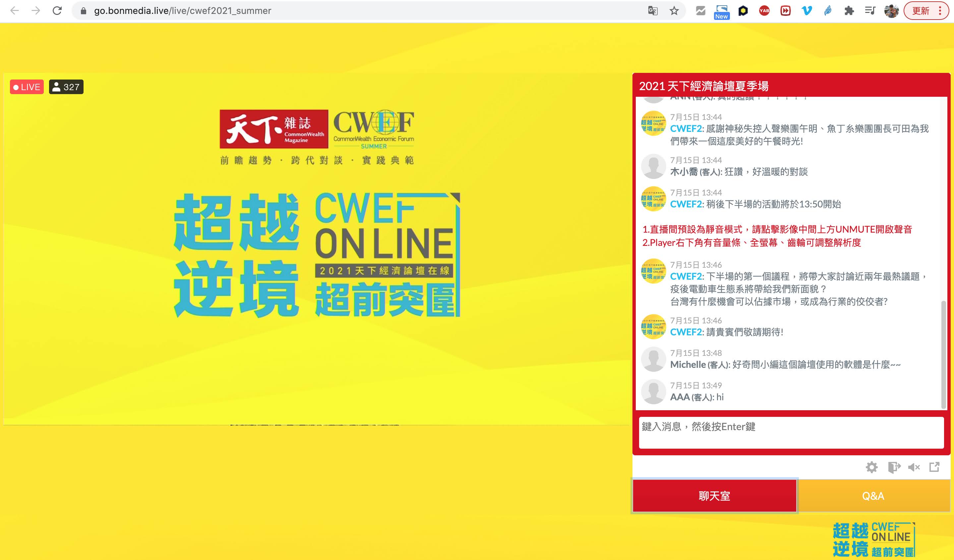Bookmark this page with star icon
The width and height of the screenshot is (954, 560).
(674, 11)
